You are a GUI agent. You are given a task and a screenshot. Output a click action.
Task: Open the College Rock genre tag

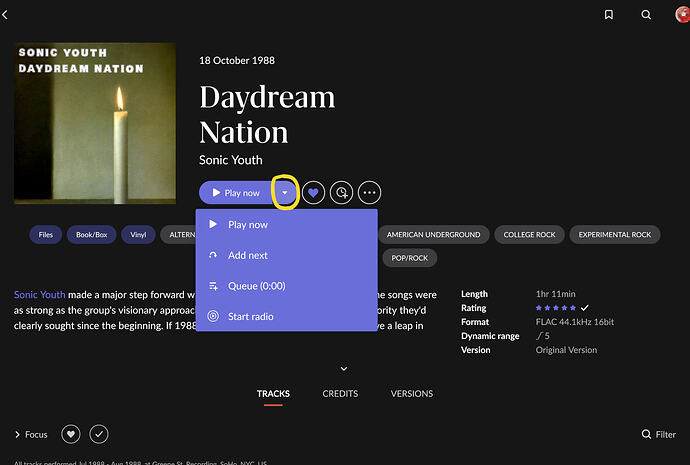(529, 234)
